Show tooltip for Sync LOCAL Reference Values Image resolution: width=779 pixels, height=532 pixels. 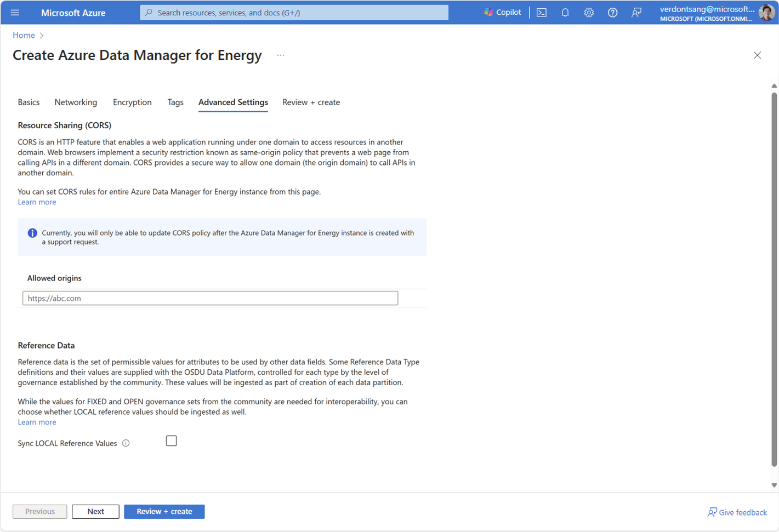click(126, 443)
